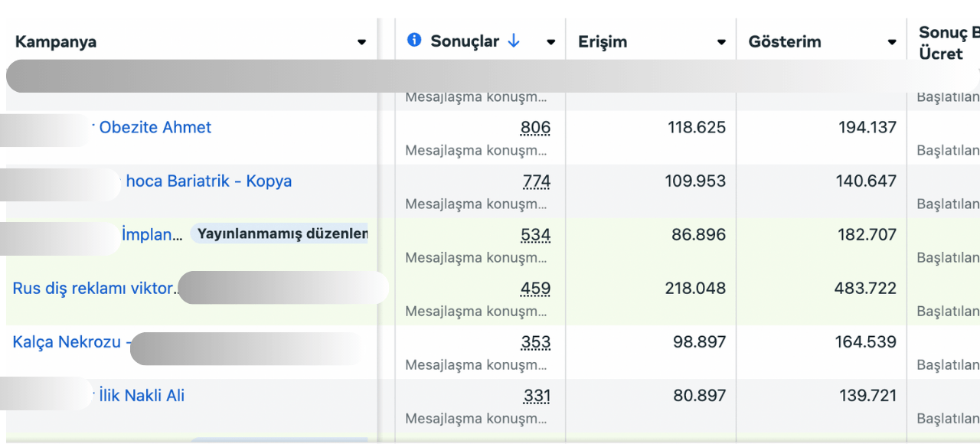
Task: Click the 459 results value
Action: (535, 289)
